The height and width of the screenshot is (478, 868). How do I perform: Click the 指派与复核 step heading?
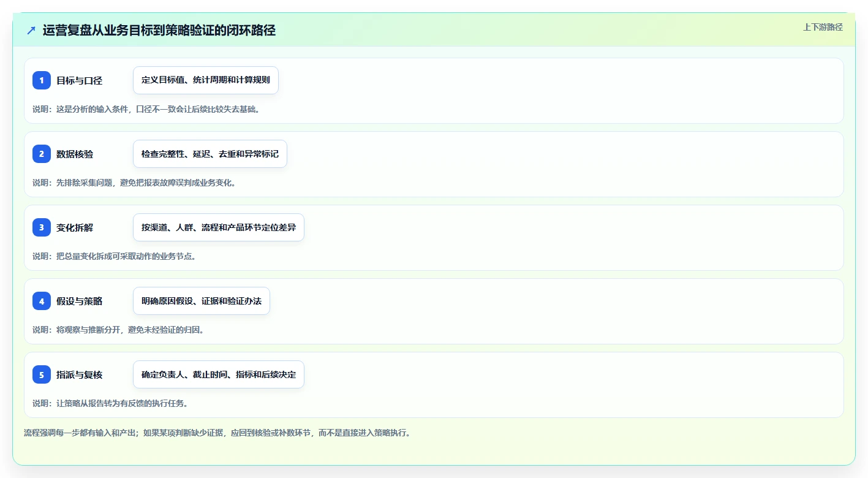click(79, 374)
